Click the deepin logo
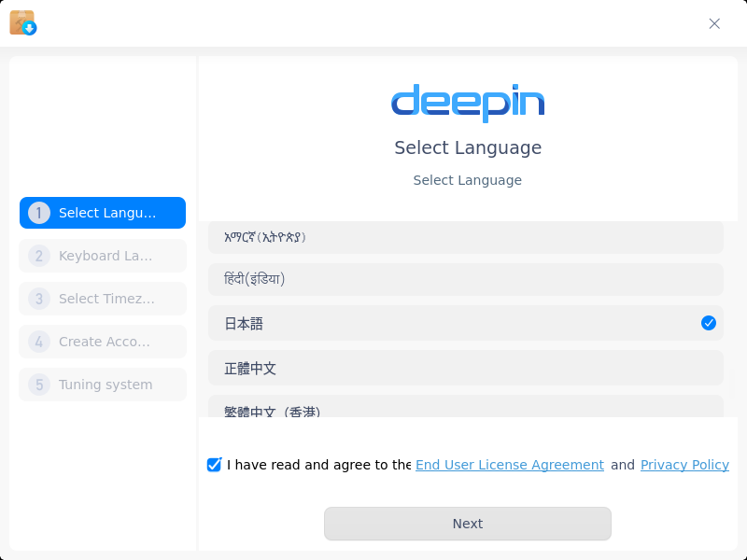The width and height of the screenshot is (747, 560). tap(468, 103)
